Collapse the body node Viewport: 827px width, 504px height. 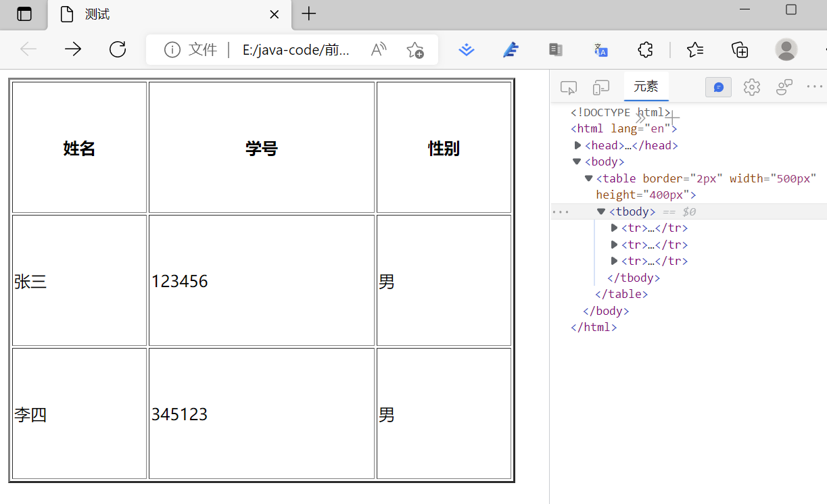click(577, 161)
